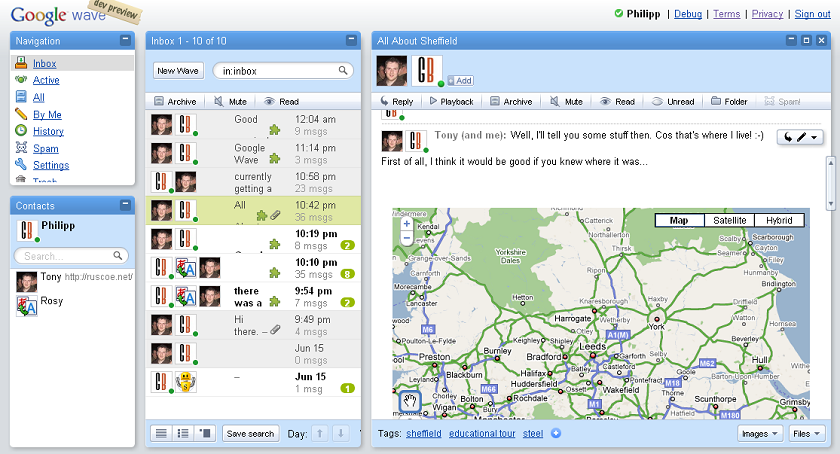Switch inbox to detailed list view

point(183,433)
